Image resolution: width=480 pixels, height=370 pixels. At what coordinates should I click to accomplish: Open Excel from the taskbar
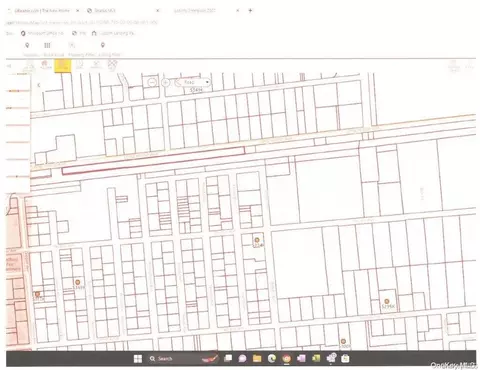point(316,359)
